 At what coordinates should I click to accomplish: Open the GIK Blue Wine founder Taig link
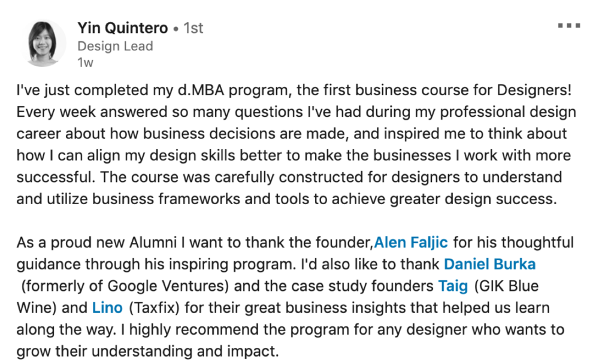point(453,286)
